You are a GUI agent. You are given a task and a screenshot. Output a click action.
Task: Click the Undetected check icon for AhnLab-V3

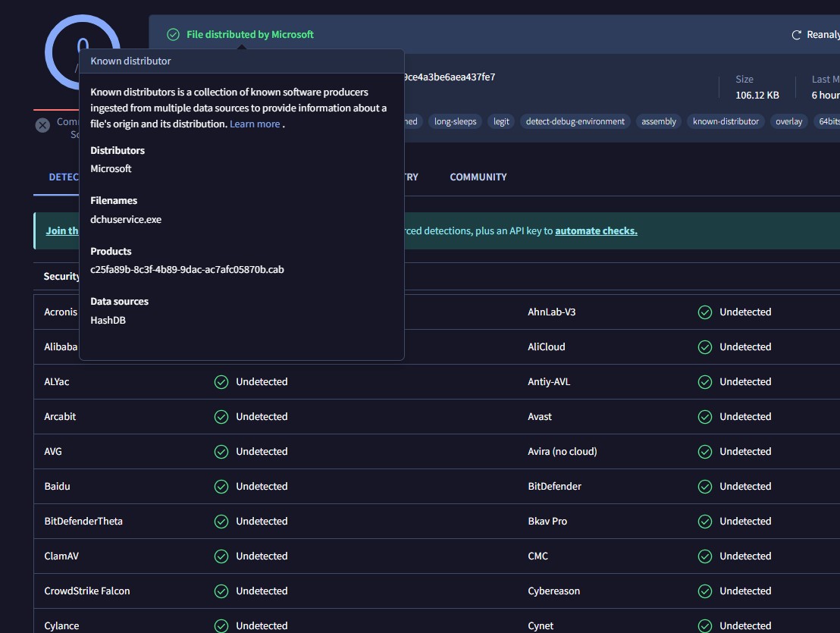point(705,312)
